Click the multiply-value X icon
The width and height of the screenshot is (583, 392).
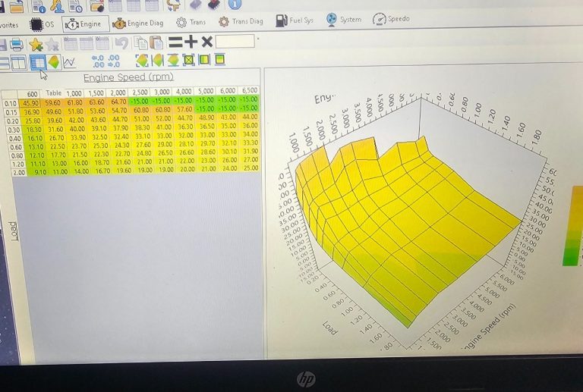point(206,42)
